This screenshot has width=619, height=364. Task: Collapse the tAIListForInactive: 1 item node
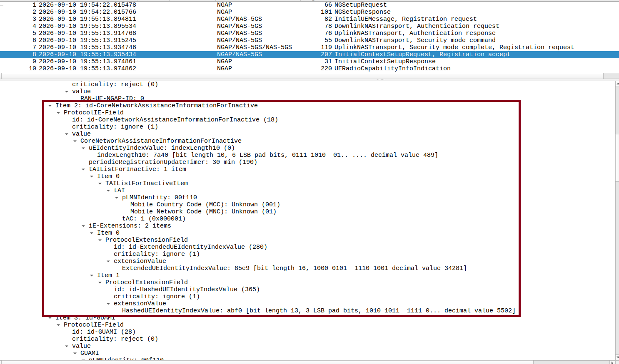83,169
